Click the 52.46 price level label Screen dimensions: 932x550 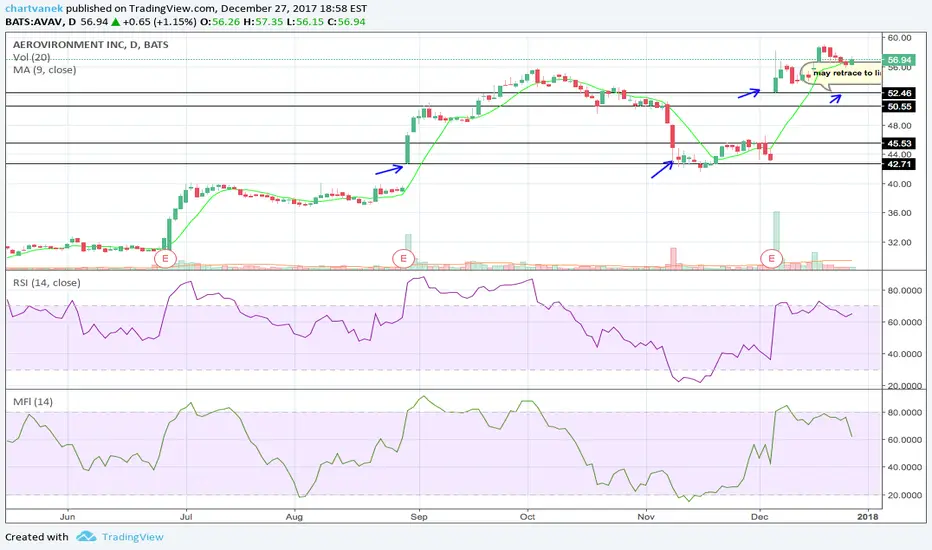tap(899, 93)
